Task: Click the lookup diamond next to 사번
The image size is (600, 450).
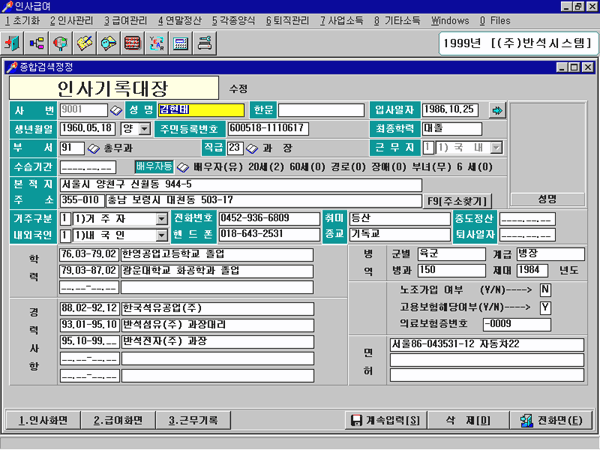Action: click(115, 110)
